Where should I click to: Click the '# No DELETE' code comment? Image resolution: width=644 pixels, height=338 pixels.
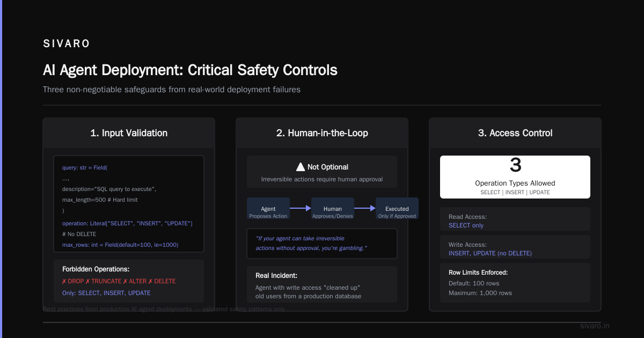coord(79,234)
